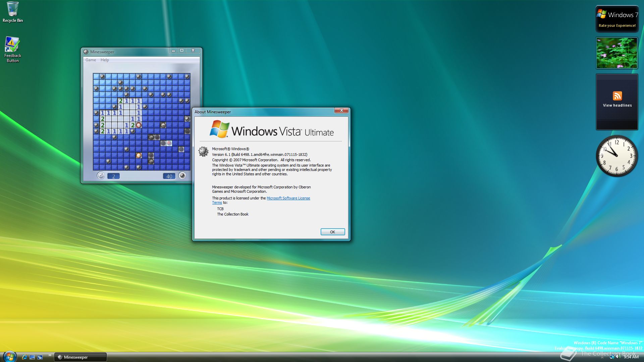This screenshot has width=644, height=362.
Task: Open the Recycle Bin desktop icon
Action: coord(12,12)
